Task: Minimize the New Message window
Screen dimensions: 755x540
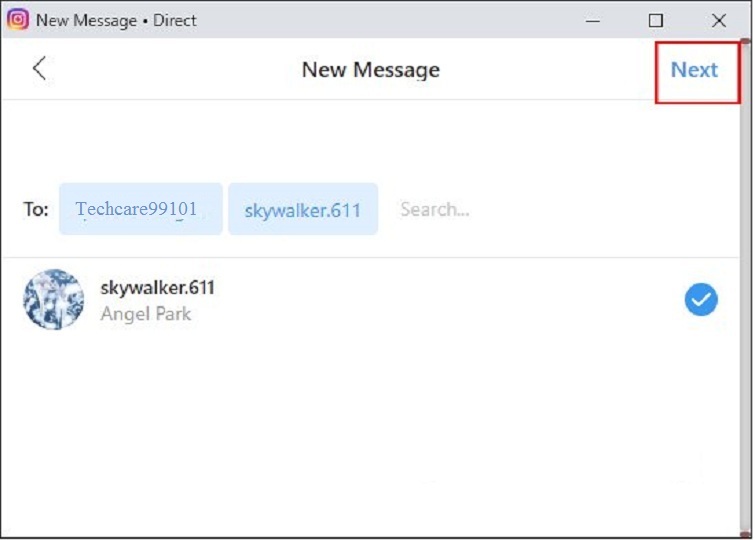Action: click(593, 20)
